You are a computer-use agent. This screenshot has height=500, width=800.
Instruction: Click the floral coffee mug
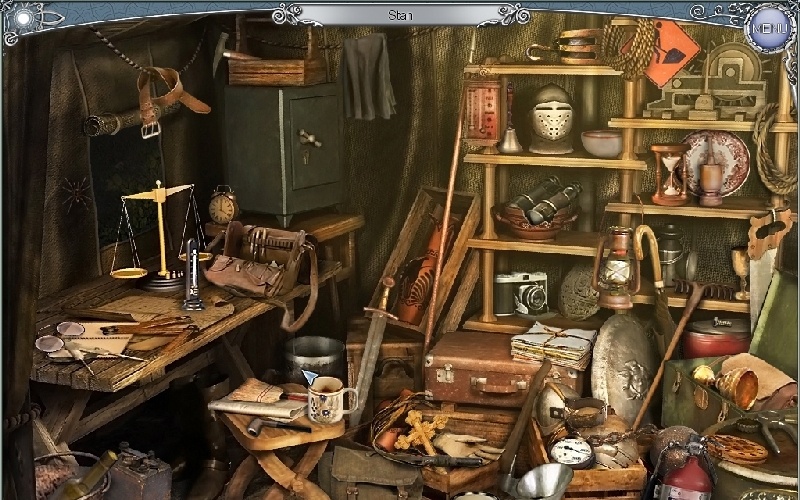pos(331,400)
